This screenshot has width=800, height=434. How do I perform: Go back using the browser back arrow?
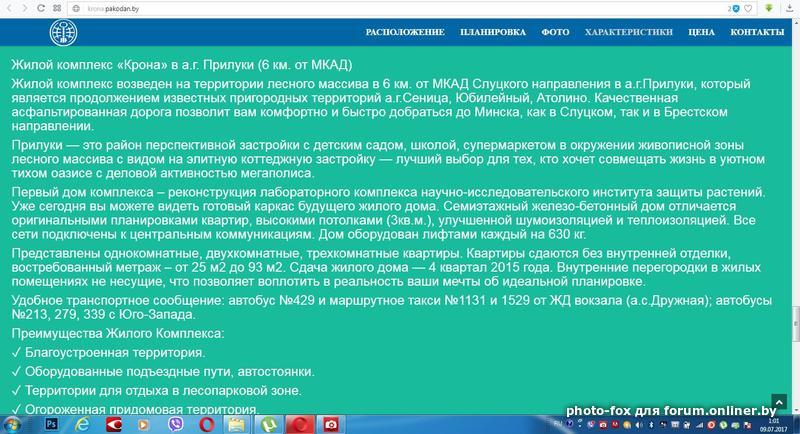click(x=9, y=8)
